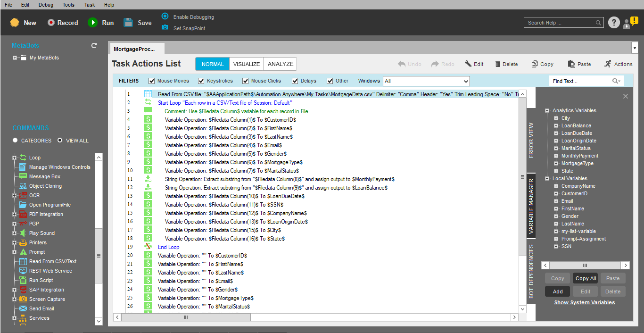
Task: Click the Find Text input field
Action: click(x=581, y=81)
